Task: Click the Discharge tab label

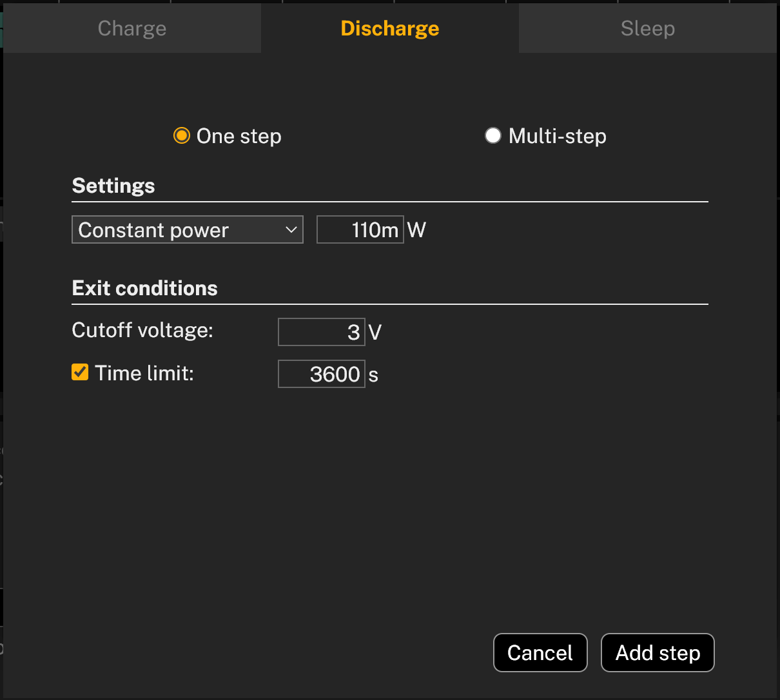Action: pyautogui.click(x=389, y=28)
